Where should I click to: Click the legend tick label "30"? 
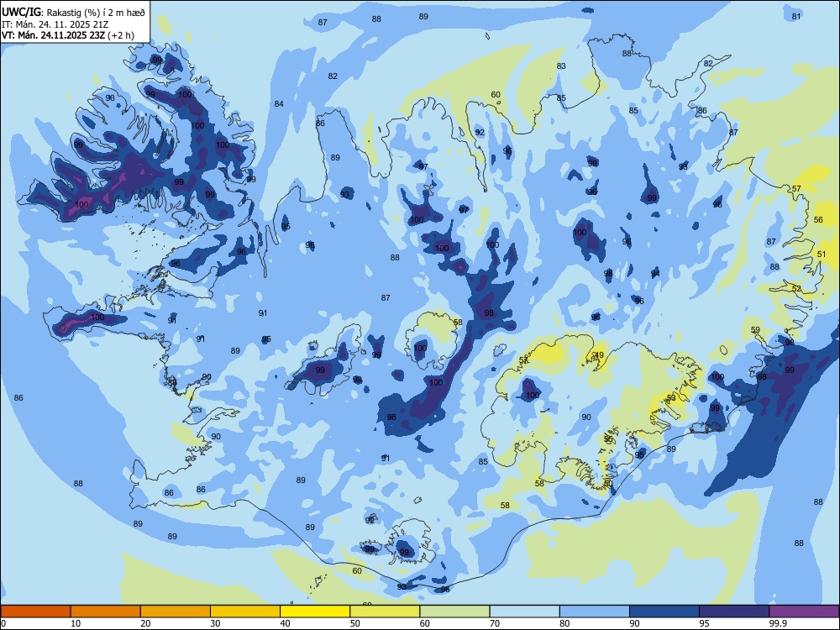pyautogui.click(x=215, y=623)
